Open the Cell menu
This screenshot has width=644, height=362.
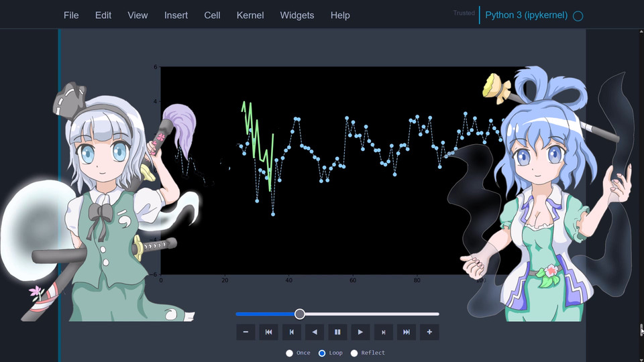213,15
